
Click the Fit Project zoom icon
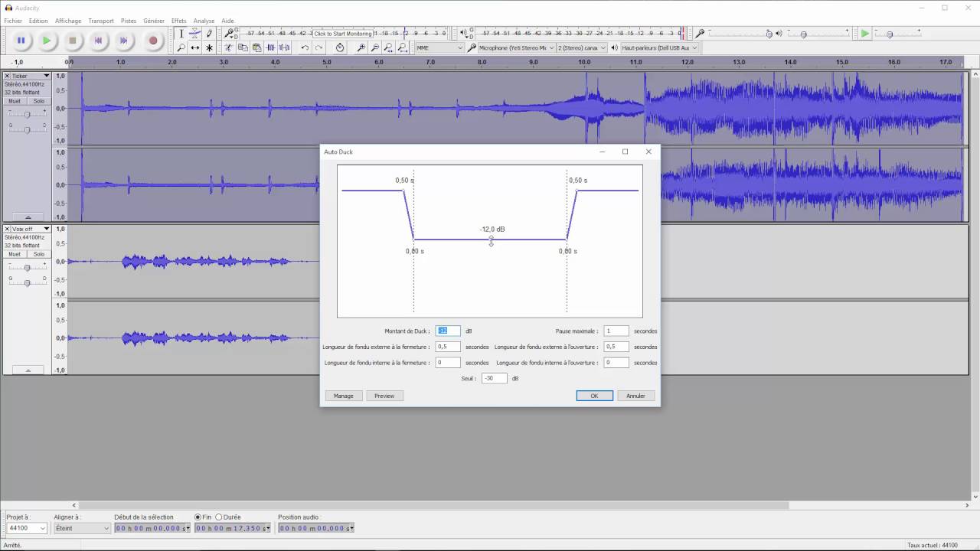coord(403,47)
